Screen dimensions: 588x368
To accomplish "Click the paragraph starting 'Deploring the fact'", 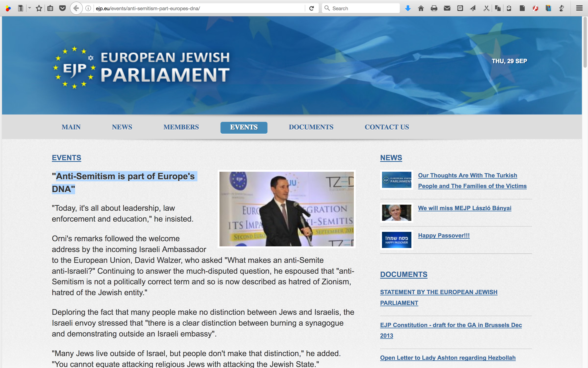I will pos(203,323).
